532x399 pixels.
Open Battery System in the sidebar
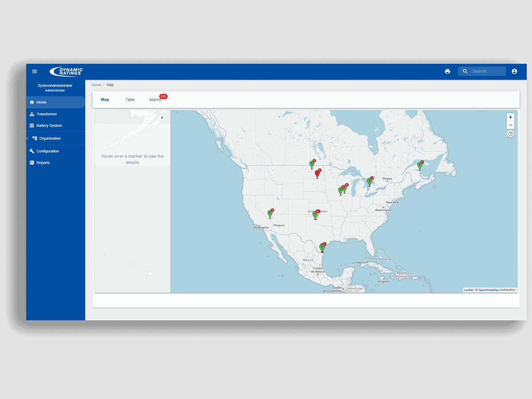pos(55,126)
